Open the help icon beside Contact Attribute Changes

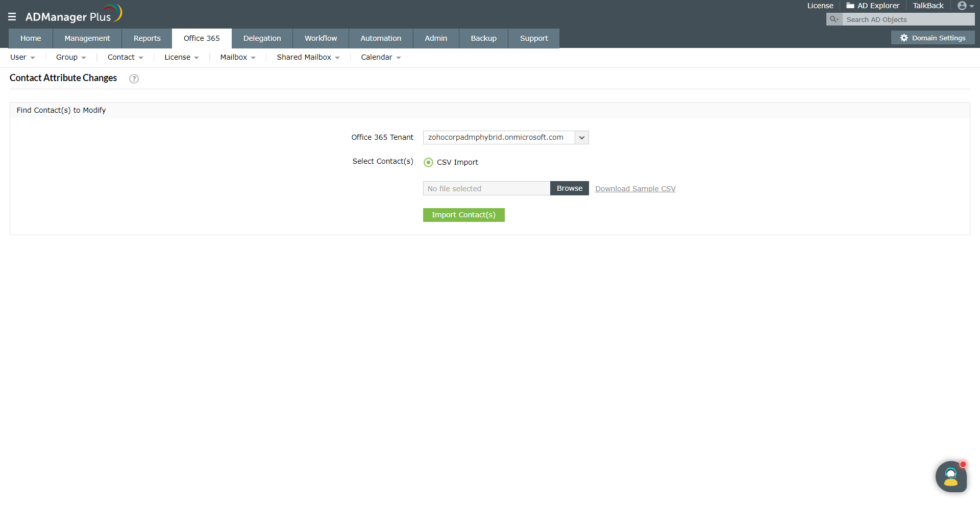click(134, 79)
